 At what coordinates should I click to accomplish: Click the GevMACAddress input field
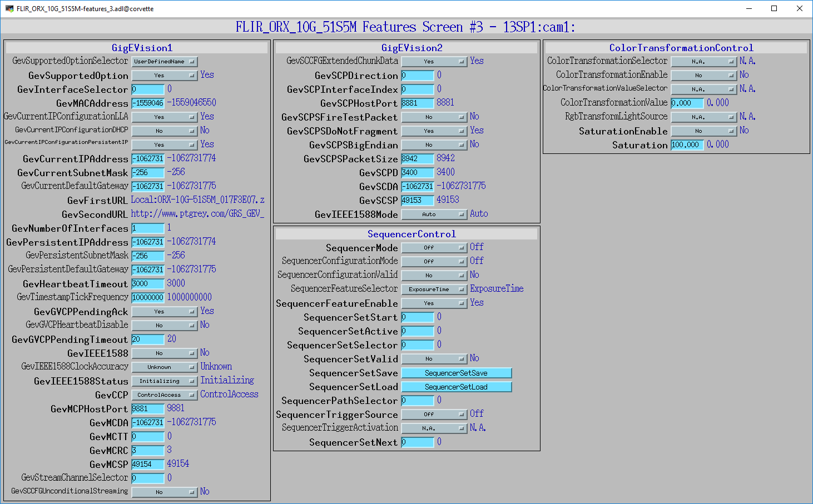[x=148, y=103]
